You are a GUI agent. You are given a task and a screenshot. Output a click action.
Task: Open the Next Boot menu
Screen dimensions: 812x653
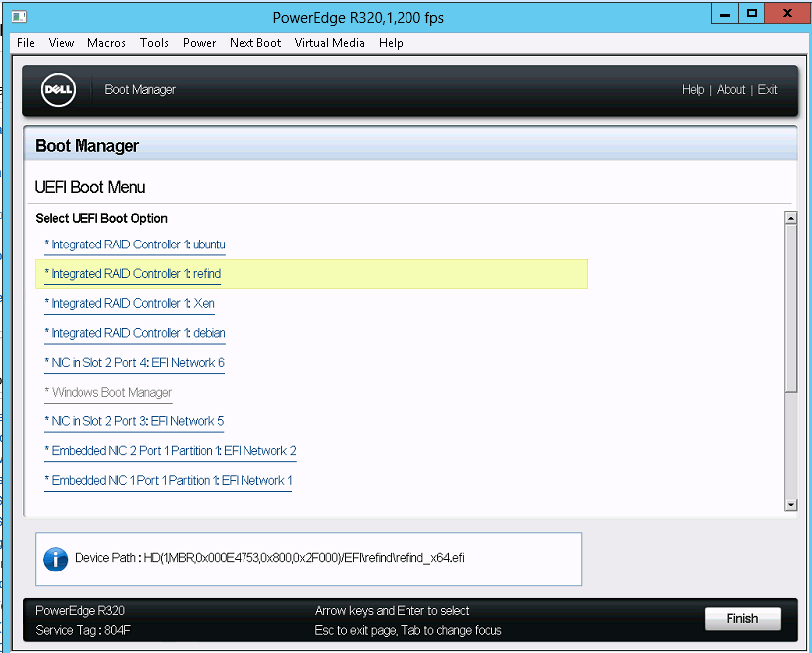point(255,43)
